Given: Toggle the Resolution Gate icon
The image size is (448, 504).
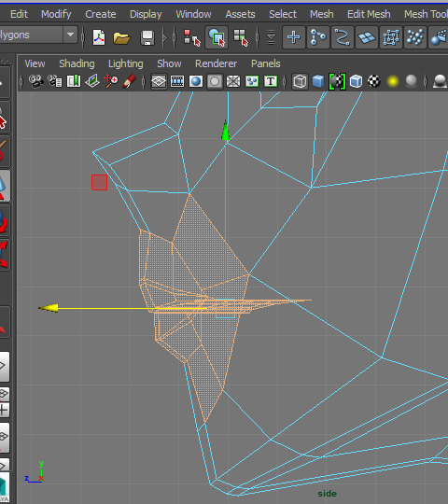Looking at the screenshot, I should click(x=196, y=81).
